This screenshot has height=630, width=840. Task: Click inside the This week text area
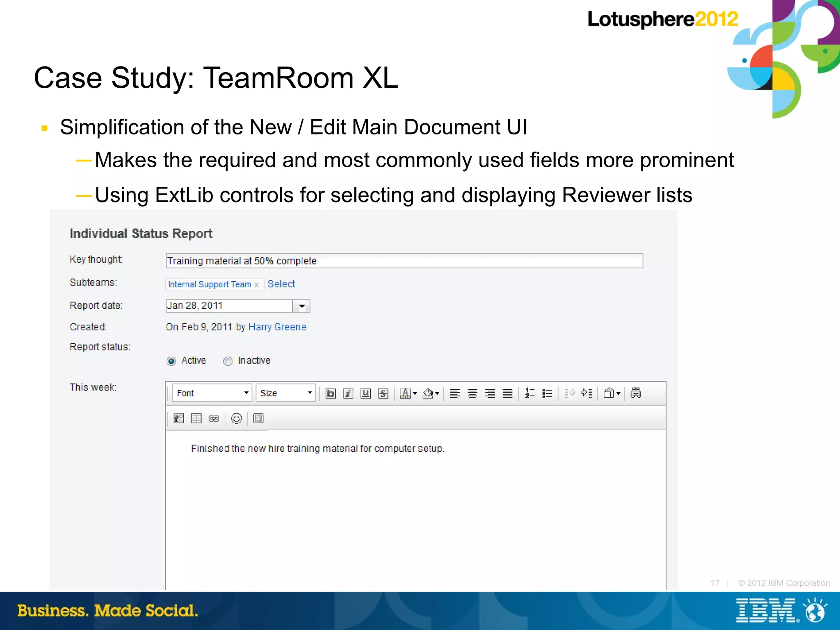415,509
